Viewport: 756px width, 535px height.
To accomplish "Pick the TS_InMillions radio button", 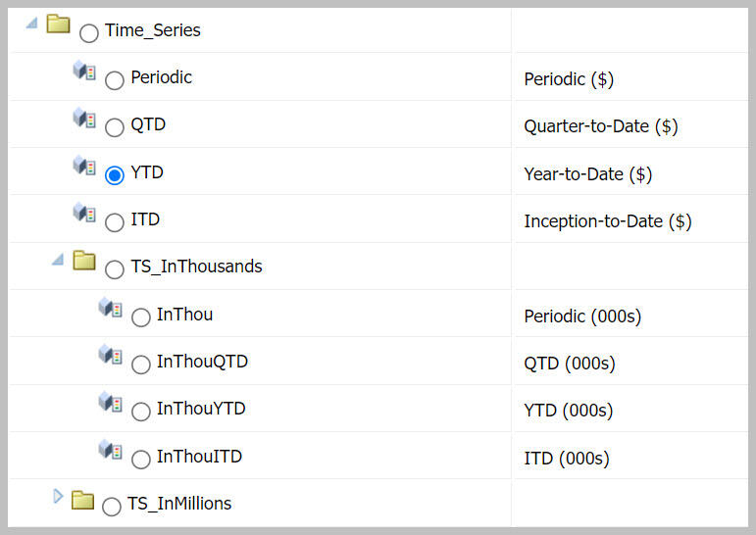I will [112, 507].
